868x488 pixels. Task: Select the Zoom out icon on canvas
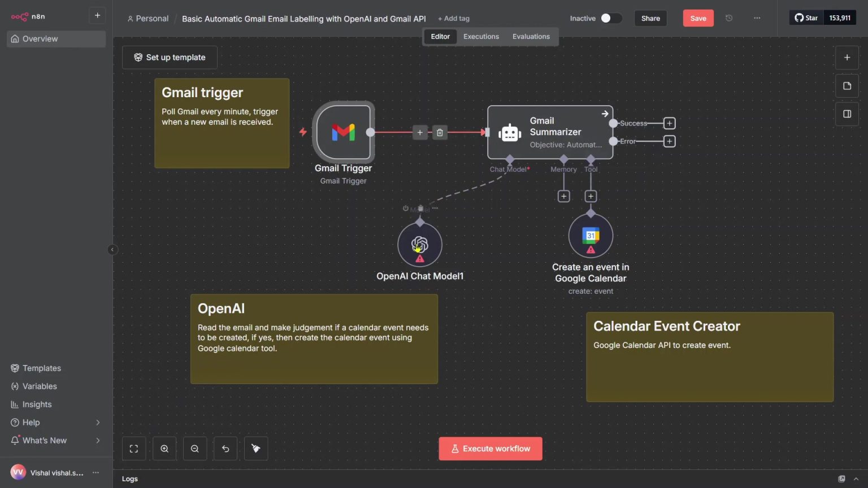(x=194, y=448)
